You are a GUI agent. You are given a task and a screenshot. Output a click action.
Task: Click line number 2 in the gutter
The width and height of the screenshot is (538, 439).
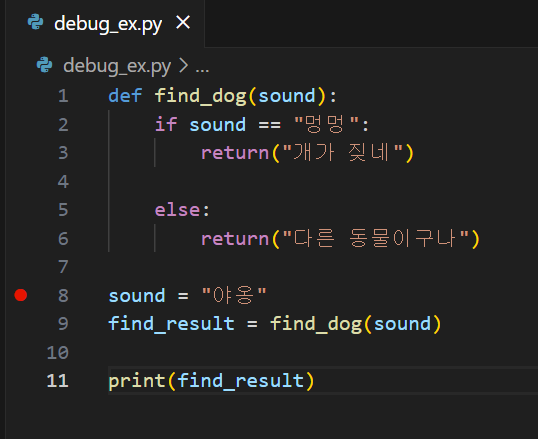pos(63,125)
